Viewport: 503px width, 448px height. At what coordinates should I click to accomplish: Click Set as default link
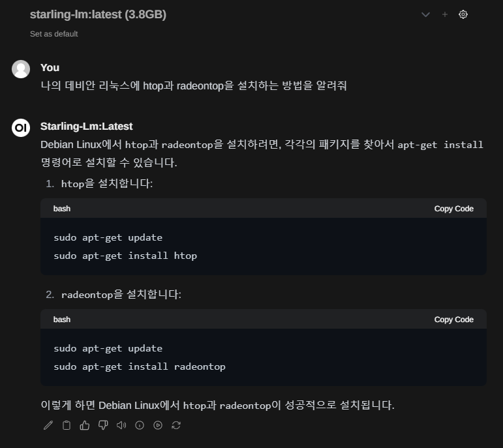pyautogui.click(x=54, y=33)
